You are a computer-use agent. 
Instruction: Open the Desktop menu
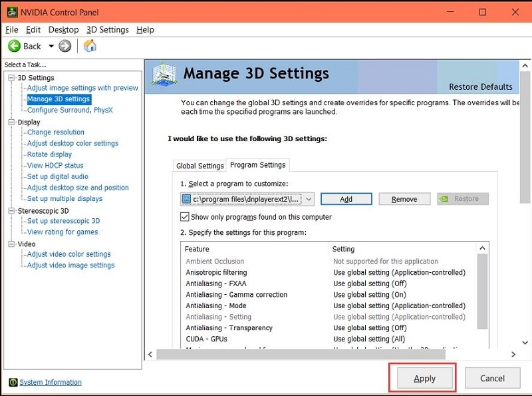63,29
